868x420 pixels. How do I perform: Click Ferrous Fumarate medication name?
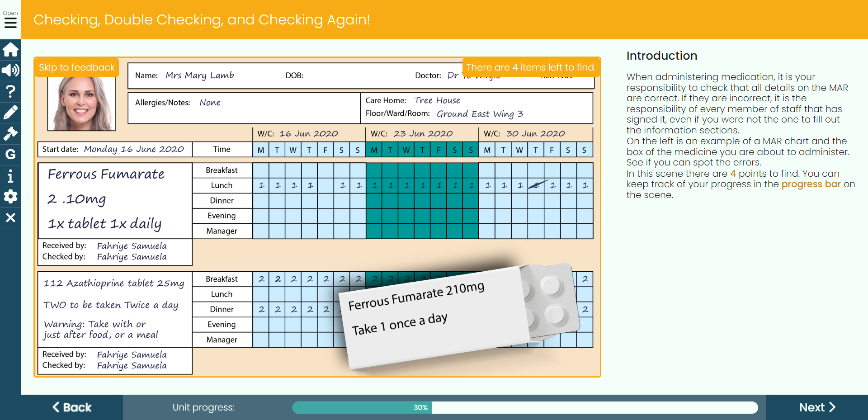tap(106, 174)
